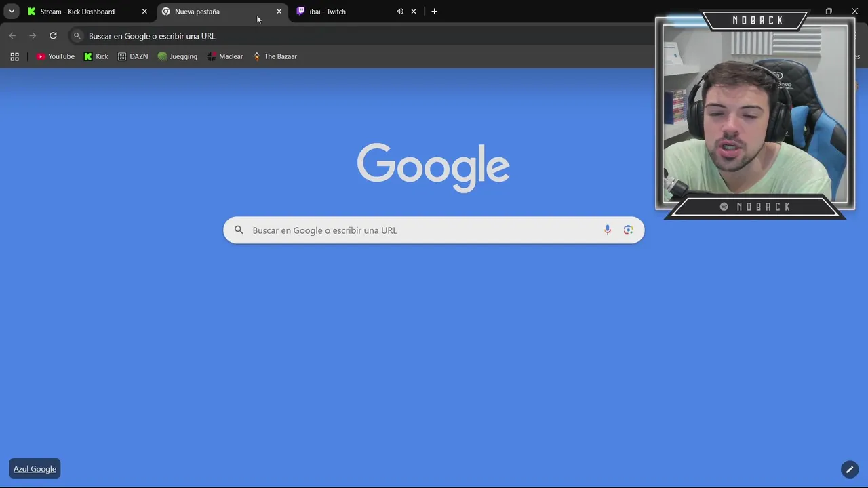Open the tab search dropdown arrow
Image resolution: width=868 pixels, height=488 pixels.
tap(12, 12)
